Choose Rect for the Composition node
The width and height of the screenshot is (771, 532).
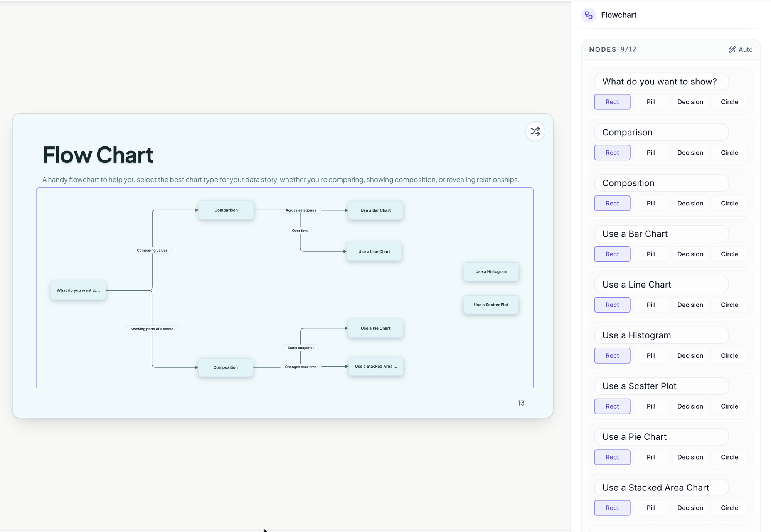point(612,203)
